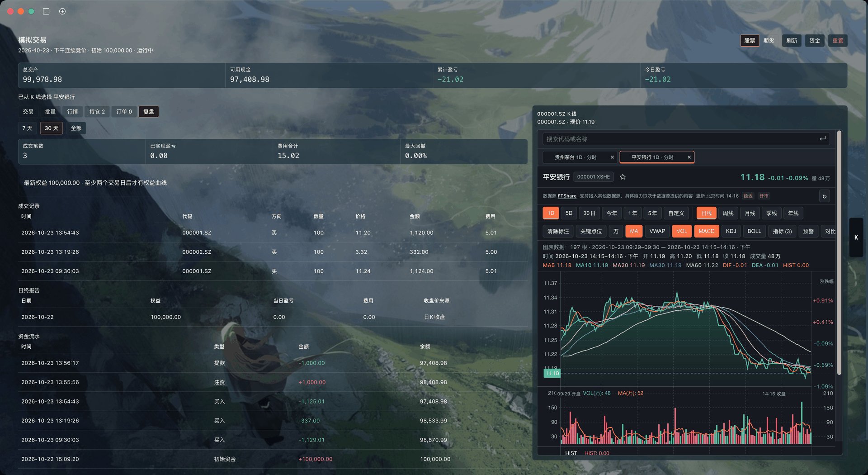Toggle the MA indicator

click(x=634, y=231)
